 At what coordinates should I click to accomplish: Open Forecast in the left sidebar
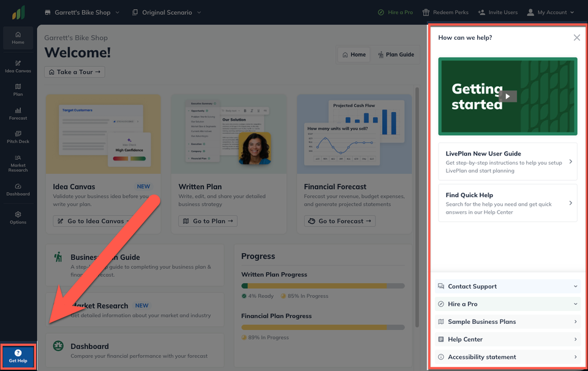point(18,113)
